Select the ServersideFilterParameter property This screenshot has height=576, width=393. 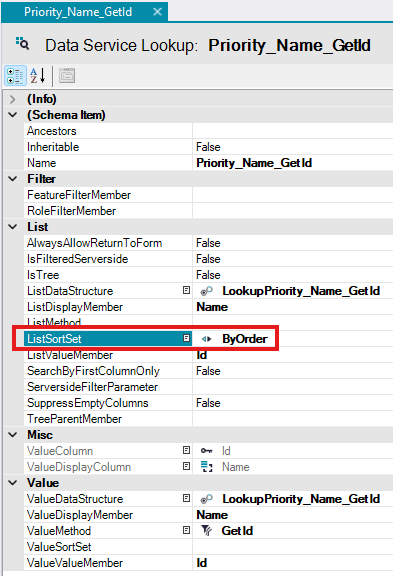pyautogui.click(x=92, y=387)
